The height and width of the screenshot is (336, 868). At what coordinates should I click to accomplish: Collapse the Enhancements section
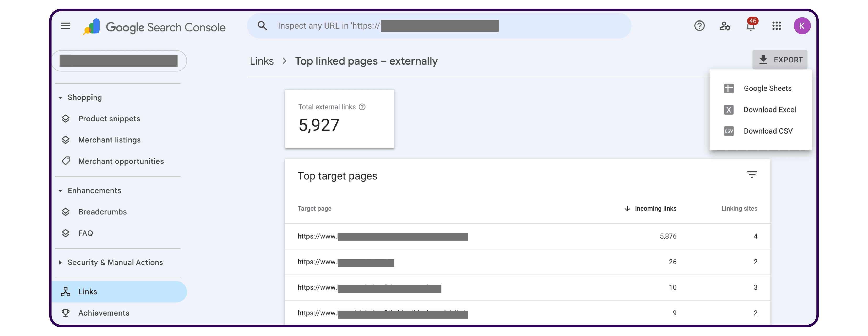point(60,190)
